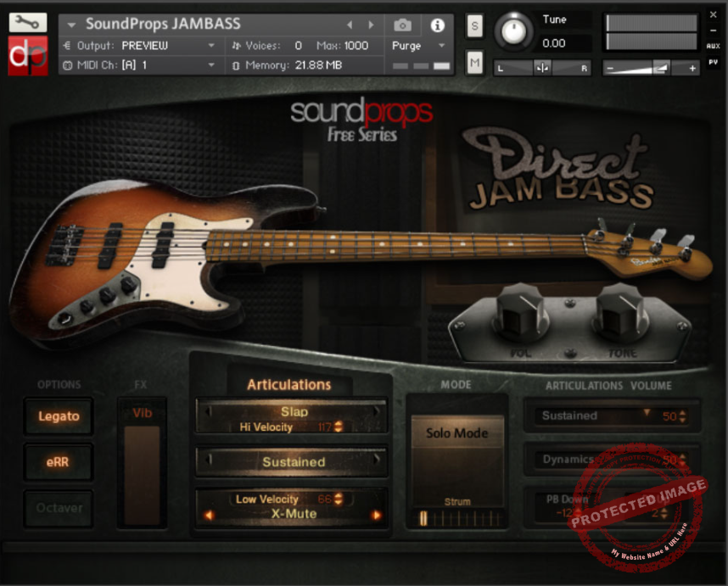Image resolution: width=728 pixels, height=586 pixels.
Task: Load the previous instrument preset arrow
Action: click(350, 25)
